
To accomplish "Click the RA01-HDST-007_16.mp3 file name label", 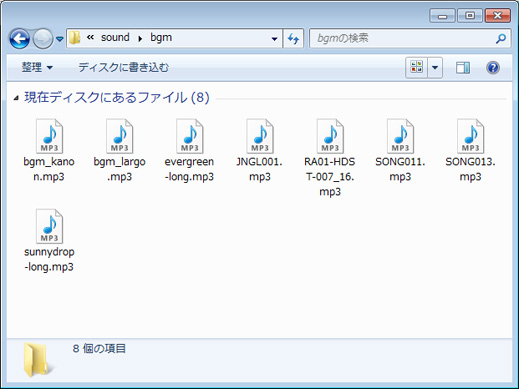I will point(330,177).
